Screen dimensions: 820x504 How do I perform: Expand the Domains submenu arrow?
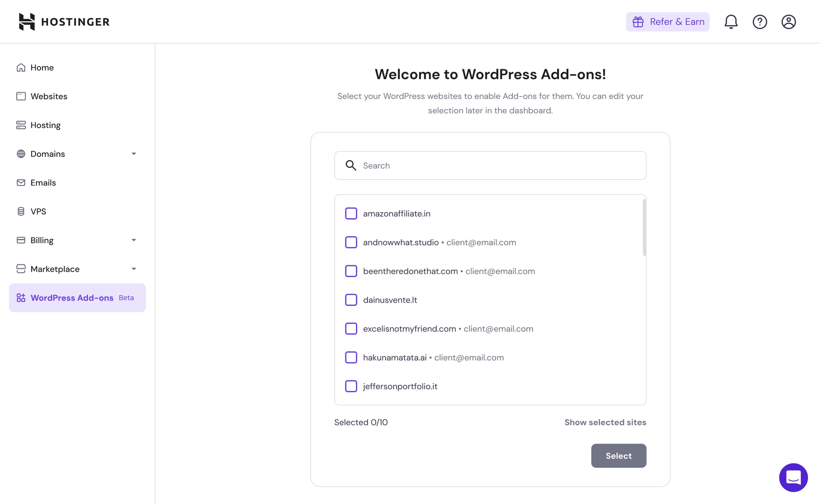[134, 154]
